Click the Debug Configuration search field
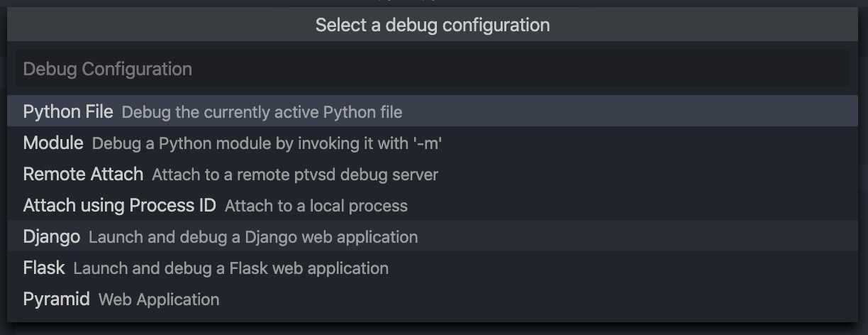Screen dimensions: 868x335 point(433,69)
